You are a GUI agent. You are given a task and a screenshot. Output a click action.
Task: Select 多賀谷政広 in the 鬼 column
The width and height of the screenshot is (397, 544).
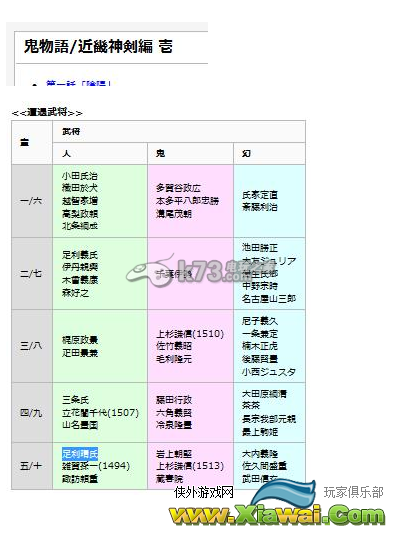tap(178, 188)
